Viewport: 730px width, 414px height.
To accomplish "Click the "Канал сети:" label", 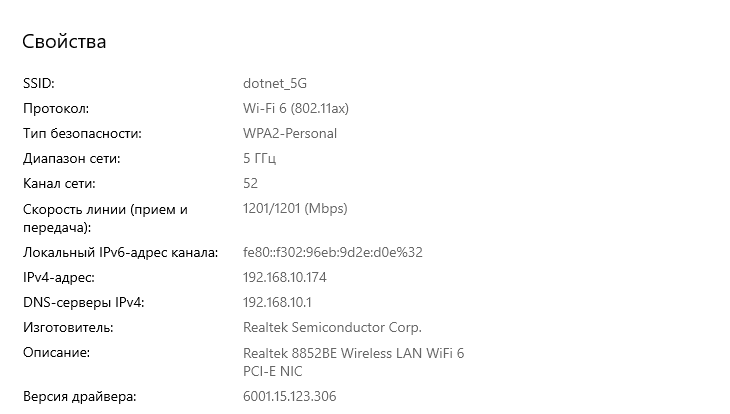I will pyautogui.click(x=59, y=183).
